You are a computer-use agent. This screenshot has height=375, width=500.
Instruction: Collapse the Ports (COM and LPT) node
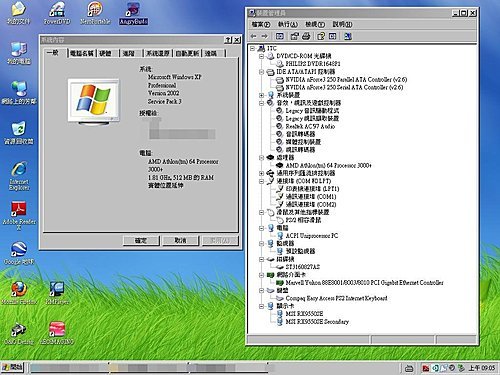[x=262, y=181]
